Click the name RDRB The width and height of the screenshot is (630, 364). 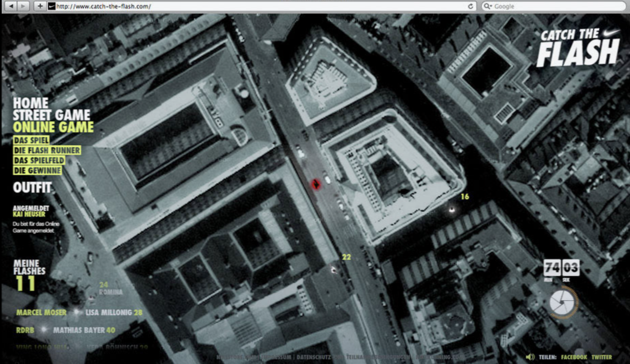25,330
